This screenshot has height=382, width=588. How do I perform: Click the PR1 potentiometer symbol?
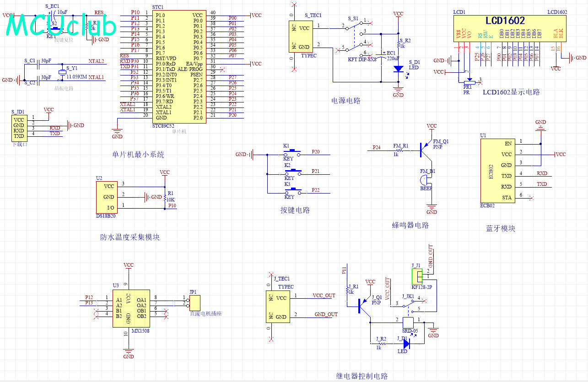tap(468, 81)
